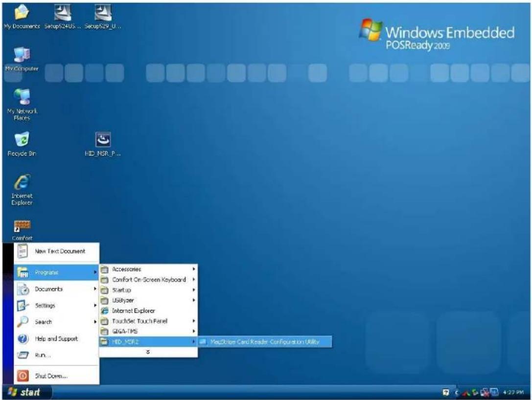Click the red-green network tray icon
The height and width of the screenshot is (400, 532).
[x=467, y=393]
